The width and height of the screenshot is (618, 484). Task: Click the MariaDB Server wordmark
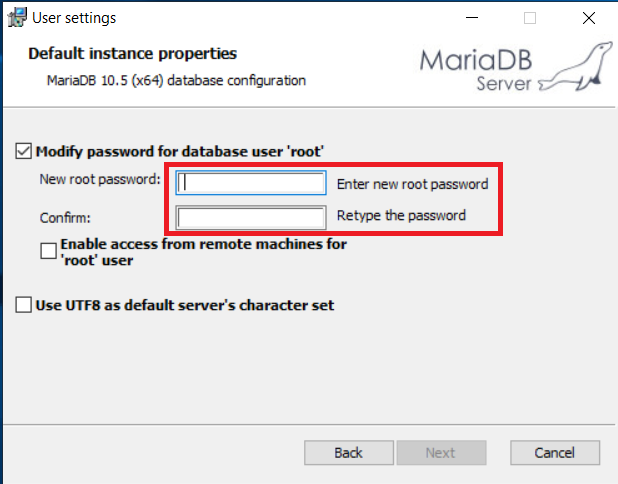point(476,70)
